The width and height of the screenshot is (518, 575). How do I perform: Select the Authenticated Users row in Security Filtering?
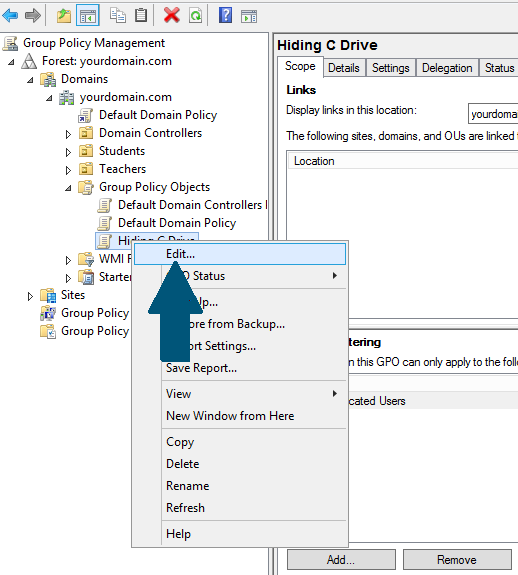[433, 400]
